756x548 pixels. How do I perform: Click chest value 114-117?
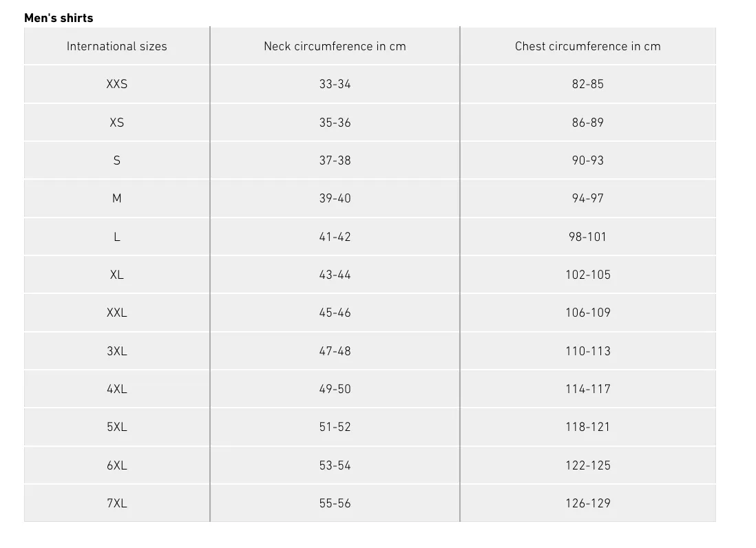tap(588, 389)
